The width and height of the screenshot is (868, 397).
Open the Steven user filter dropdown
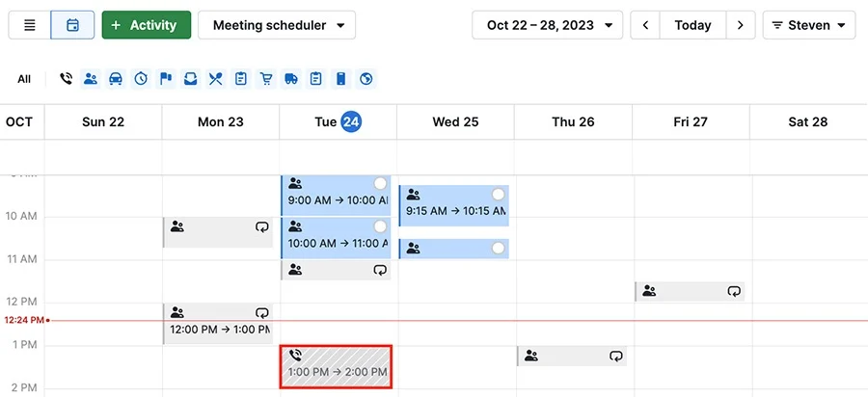click(808, 25)
